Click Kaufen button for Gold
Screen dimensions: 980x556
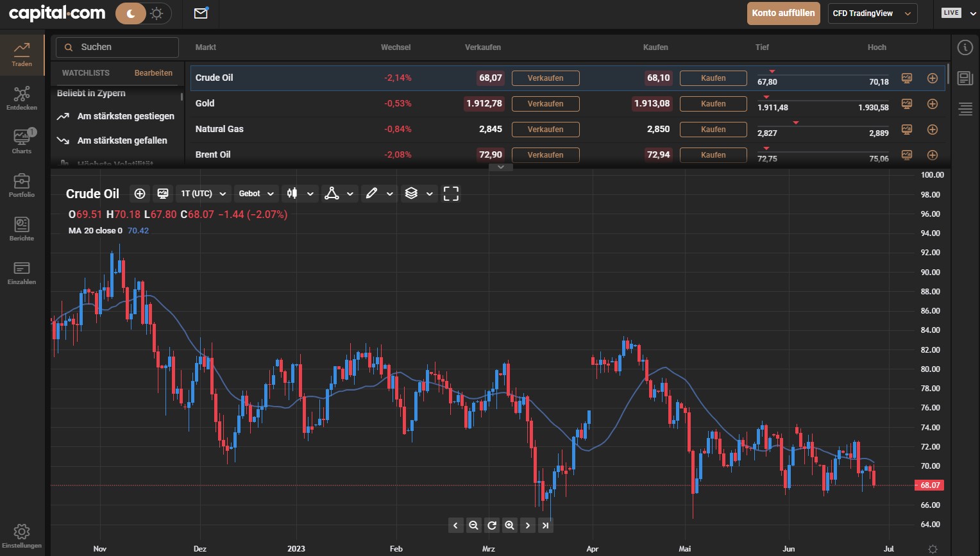click(x=713, y=104)
